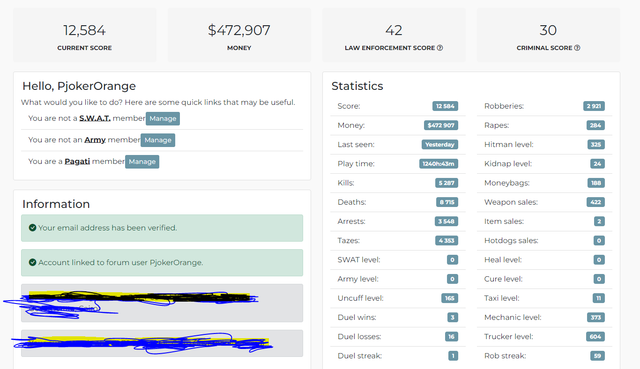
Task: Click the Rob streak value 59
Action: (598, 356)
